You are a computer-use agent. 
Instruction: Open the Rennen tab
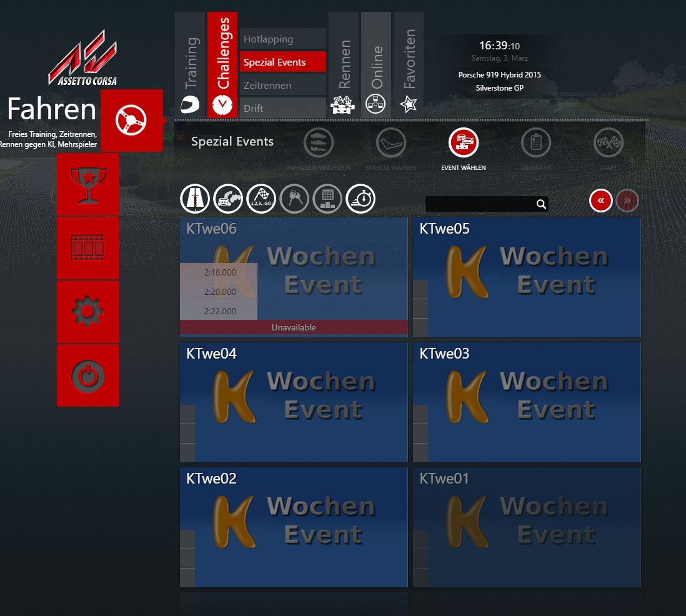344,64
